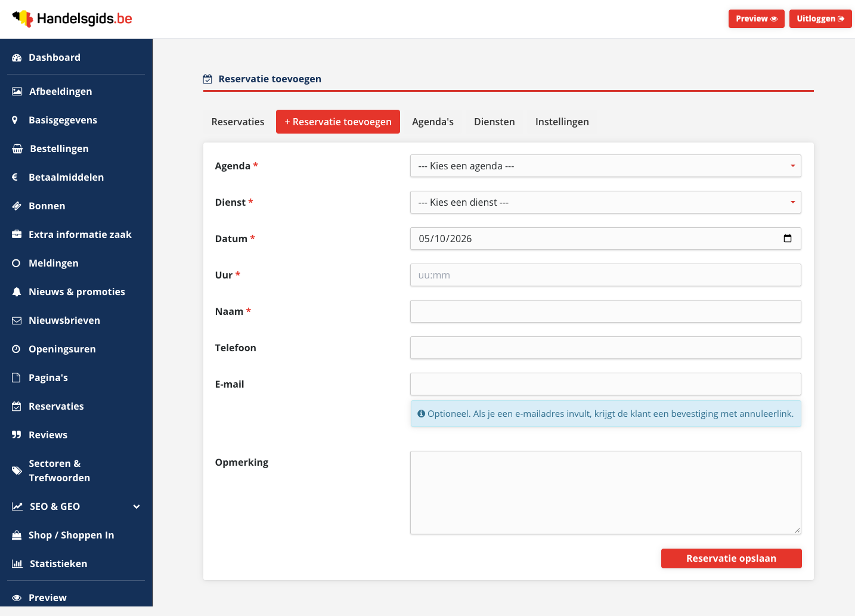Click the 'Optioneel' e-mail info notice
This screenshot has height=616, width=855.
point(606,414)
